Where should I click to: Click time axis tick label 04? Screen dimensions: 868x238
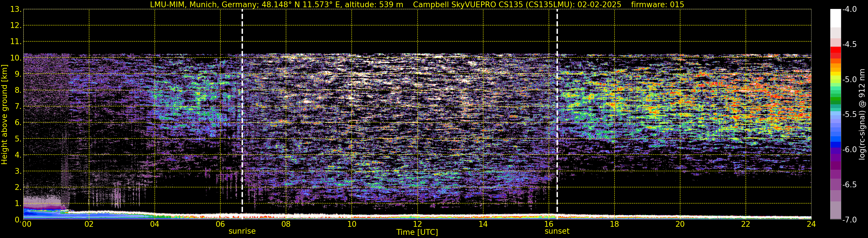(x=154, y=224)
